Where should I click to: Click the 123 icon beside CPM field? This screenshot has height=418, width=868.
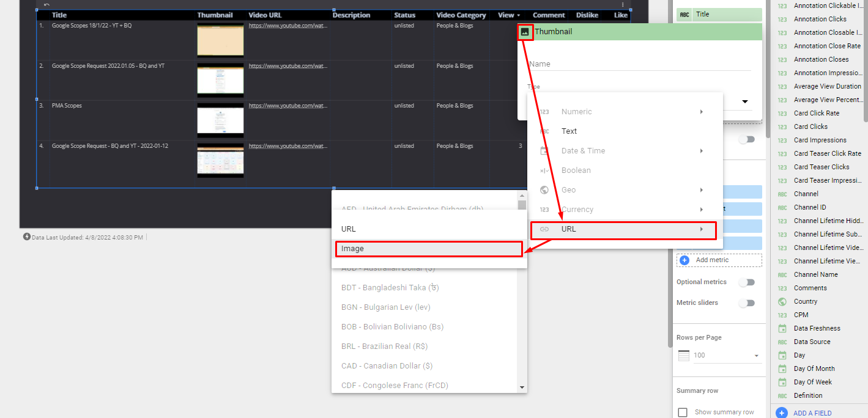click(782, 315)
